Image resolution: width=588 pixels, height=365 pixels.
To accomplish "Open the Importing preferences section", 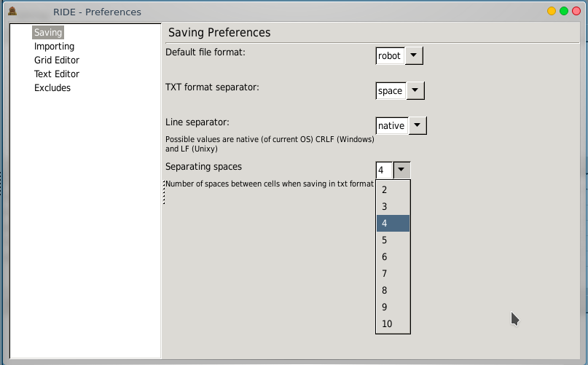I will point(55,46).
